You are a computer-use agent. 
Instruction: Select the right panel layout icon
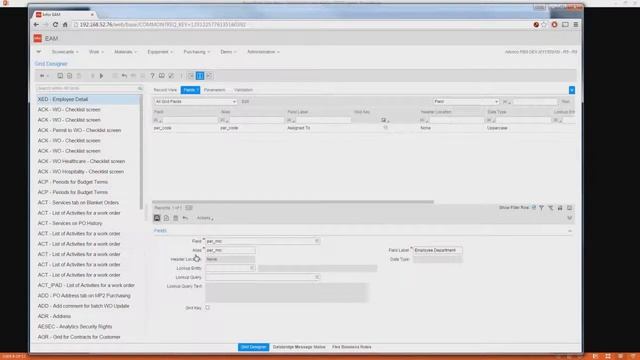point(209,76)
